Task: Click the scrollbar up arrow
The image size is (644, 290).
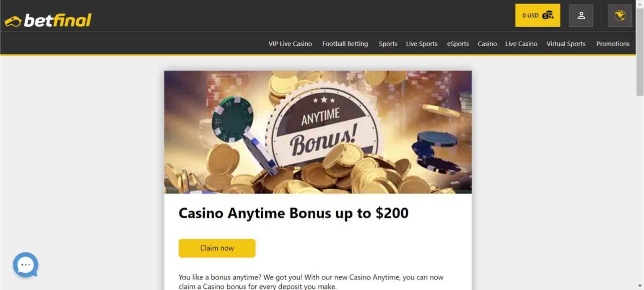Action: pyautogui.click(x=640, y=3)
